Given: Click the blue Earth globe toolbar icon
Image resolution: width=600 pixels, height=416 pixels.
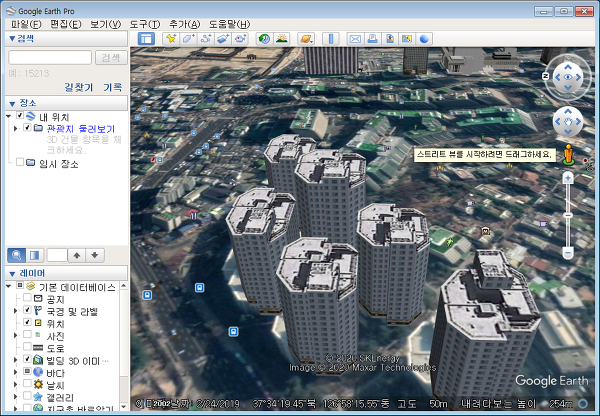Looking at the screenshot, I should click(x=424, y=39).
